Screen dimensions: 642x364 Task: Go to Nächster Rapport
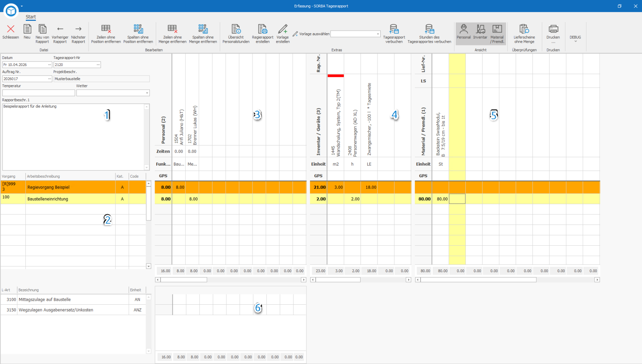pyautogui.click(x=78, y=34)
